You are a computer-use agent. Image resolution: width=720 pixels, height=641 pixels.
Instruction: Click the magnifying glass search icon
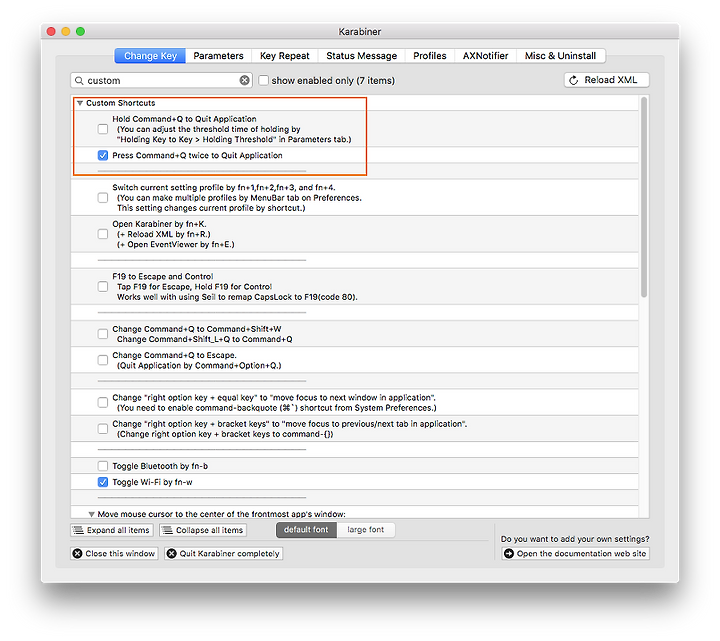pyautogui.click(x=79, y=80)
